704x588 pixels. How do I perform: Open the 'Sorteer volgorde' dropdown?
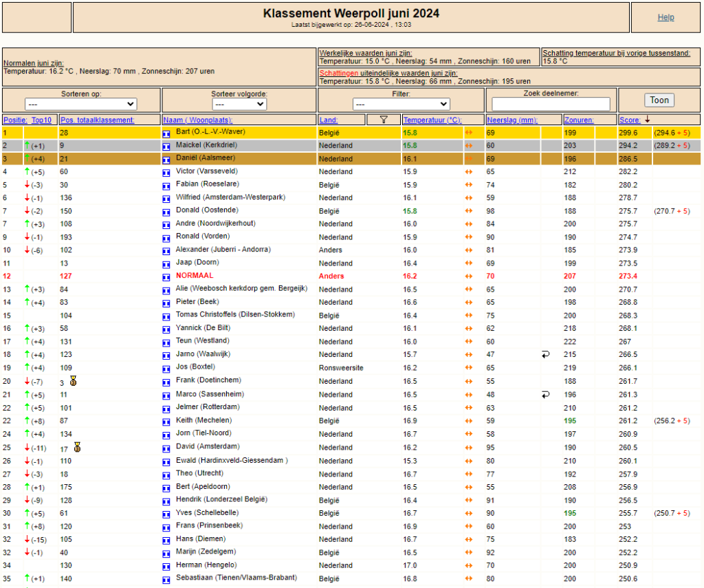[x=239, y=105]
